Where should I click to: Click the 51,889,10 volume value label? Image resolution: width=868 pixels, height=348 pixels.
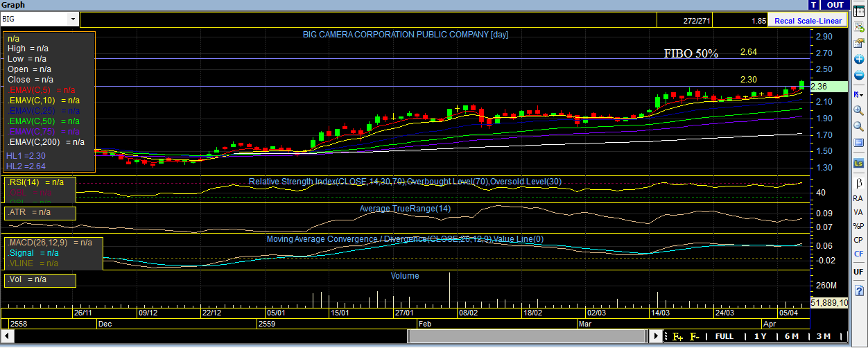[829, 303]
